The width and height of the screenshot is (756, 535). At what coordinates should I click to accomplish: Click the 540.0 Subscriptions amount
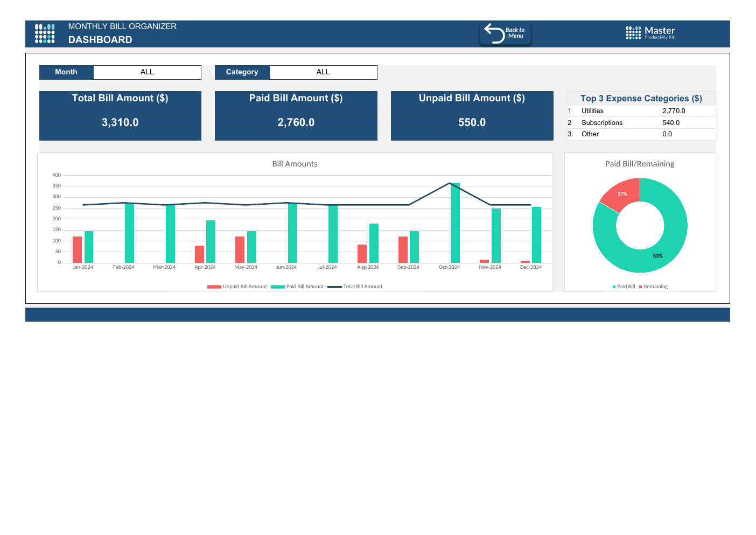671,123
